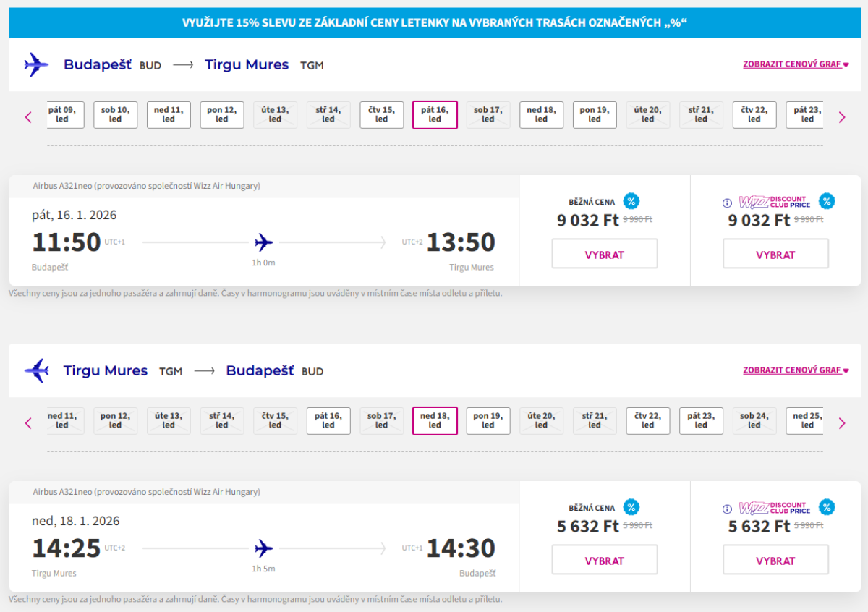Click the 15% discount promo banner
Screen dimensions: 868x612
coord(435,22)
